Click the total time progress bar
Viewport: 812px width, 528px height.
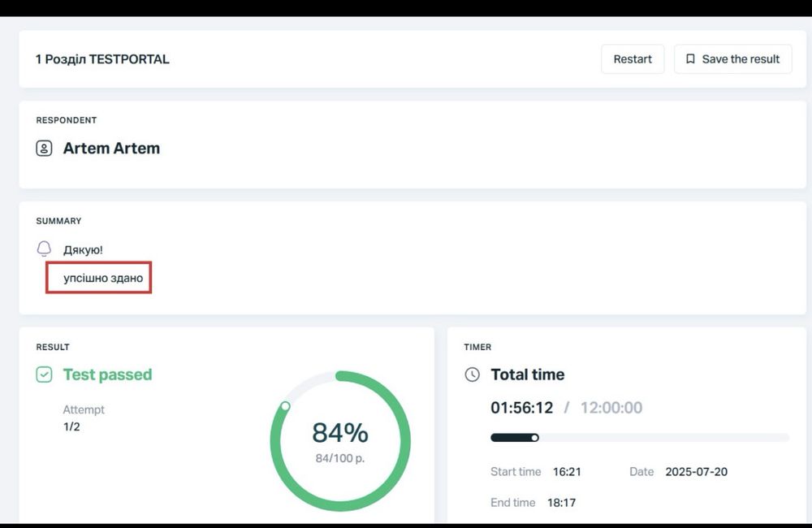coord(640,438)
